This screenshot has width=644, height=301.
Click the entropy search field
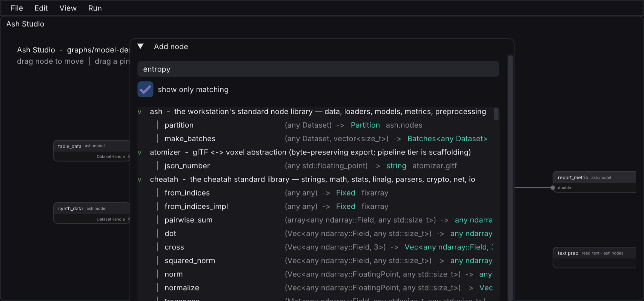coord(318,69)
